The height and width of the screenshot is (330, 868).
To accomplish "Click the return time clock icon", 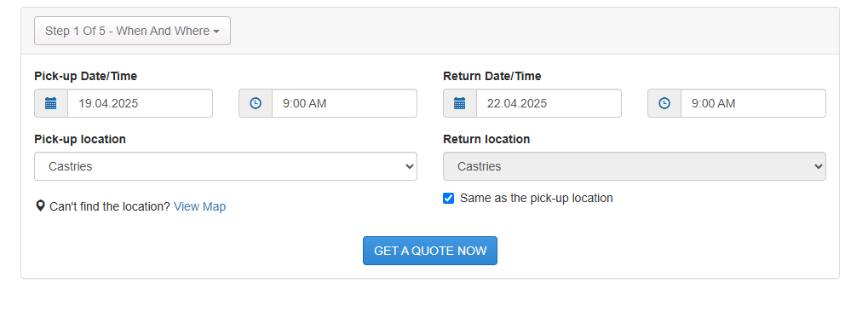I will tap(664, 103).
